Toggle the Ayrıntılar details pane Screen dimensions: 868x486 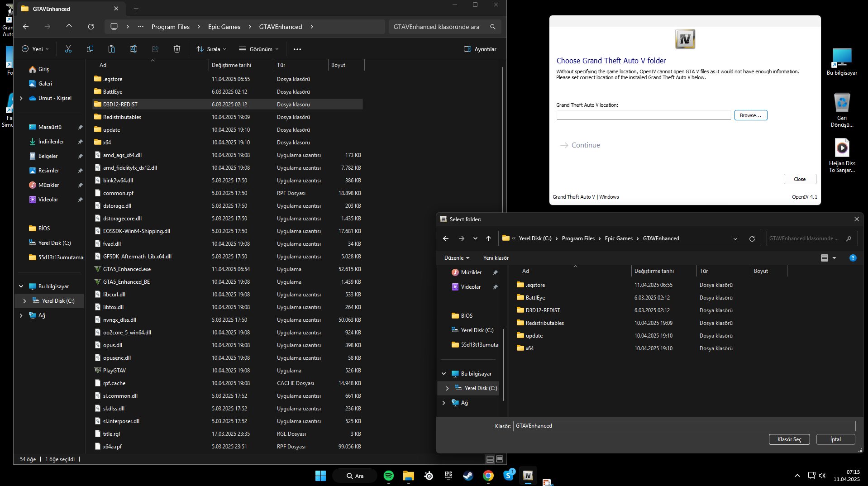480,49
